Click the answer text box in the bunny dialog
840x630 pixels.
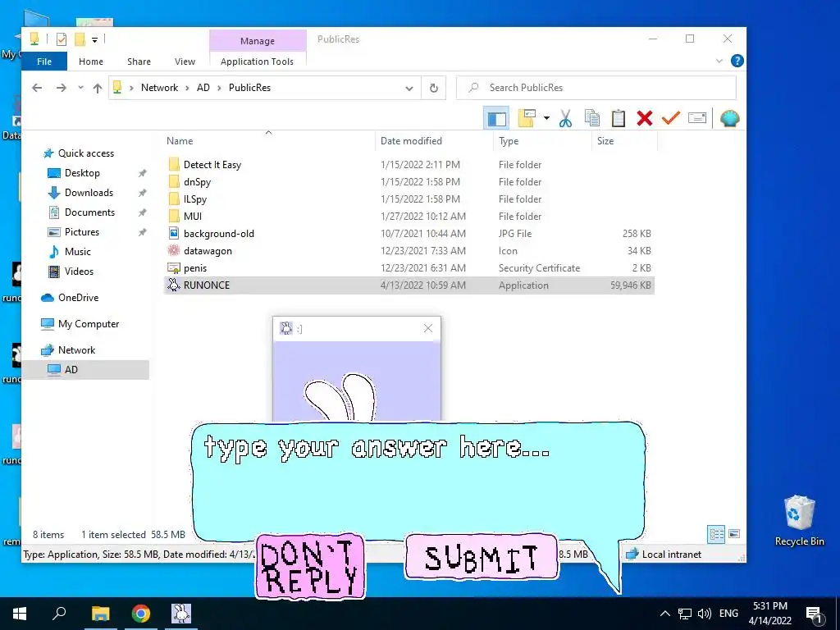(x=418, y=481)
